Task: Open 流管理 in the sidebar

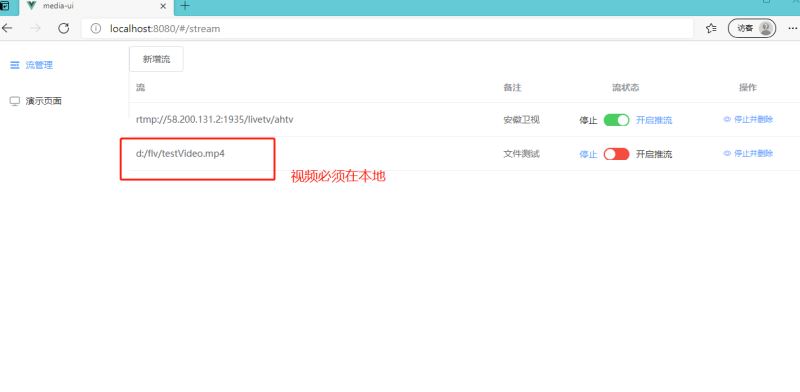Action: (32, 65)
